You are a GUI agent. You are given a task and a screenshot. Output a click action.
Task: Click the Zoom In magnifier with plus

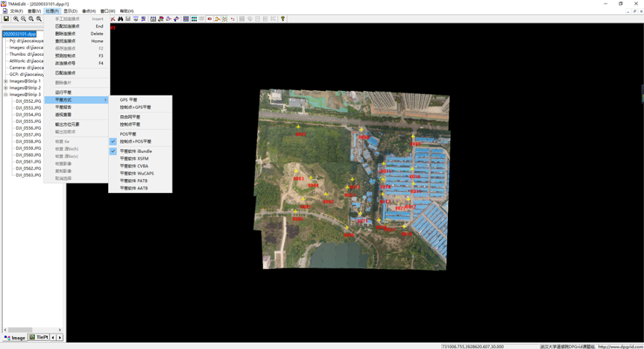tap(16, 19)
